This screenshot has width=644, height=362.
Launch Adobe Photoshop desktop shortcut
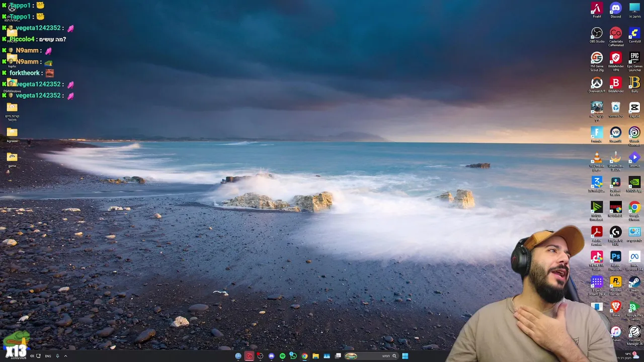coord(615,260)
